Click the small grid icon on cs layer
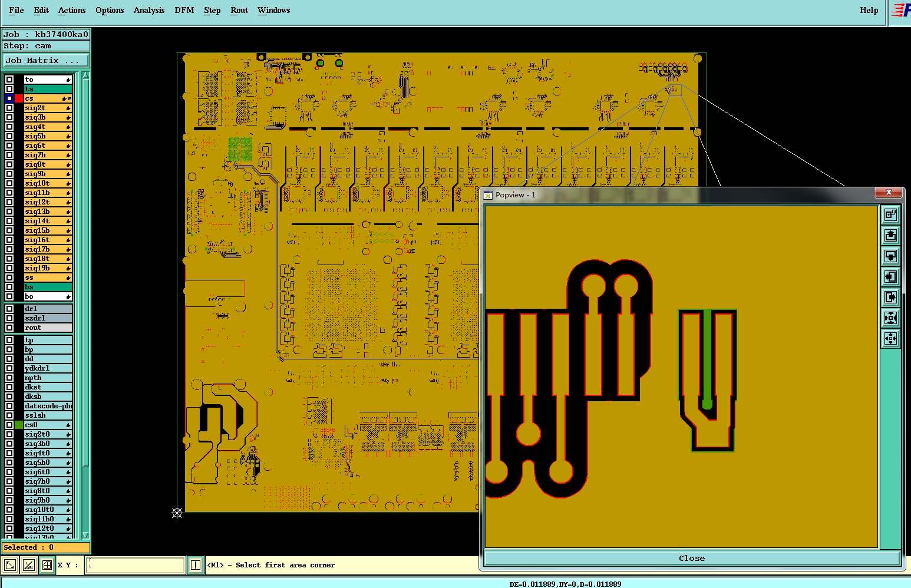This screenshot has width=911, height=588. click(70, 98)
